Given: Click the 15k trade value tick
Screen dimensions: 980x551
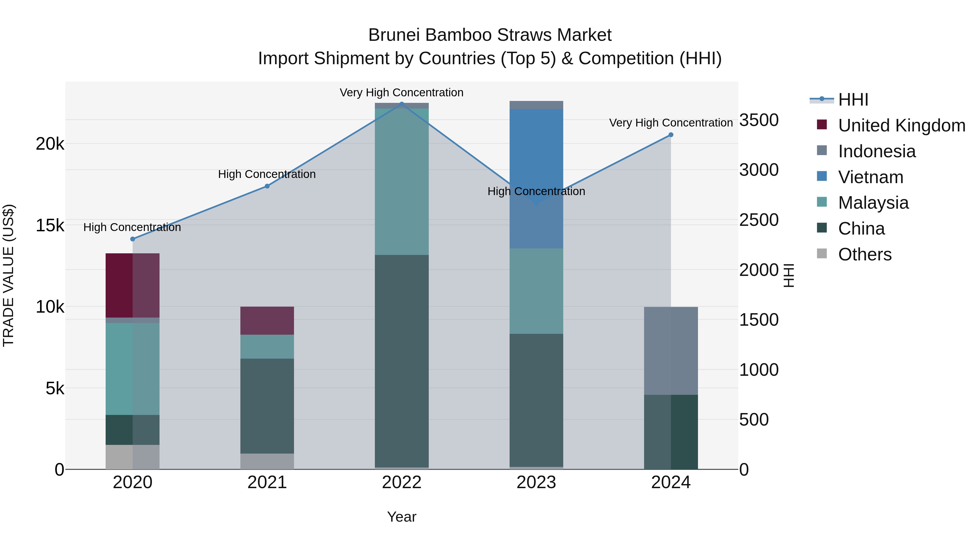Looking at the screenshot, I should pos(50,226).
